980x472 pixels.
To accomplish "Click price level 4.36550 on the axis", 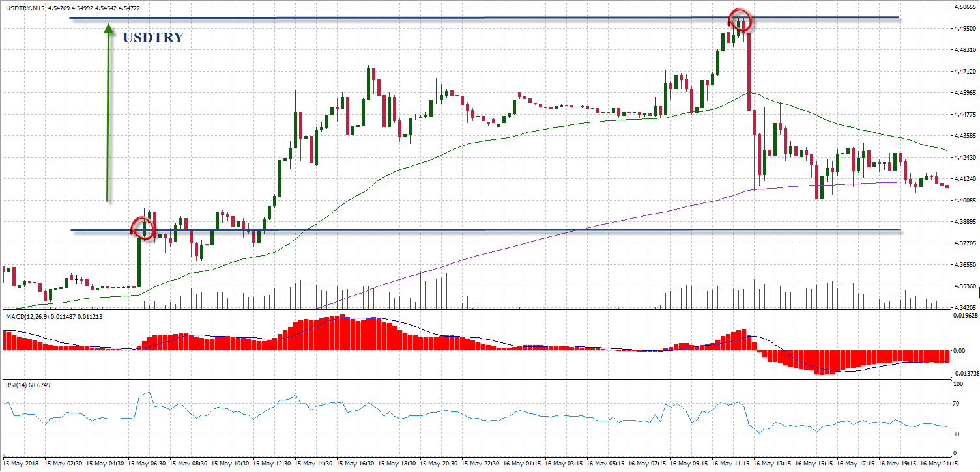I will click(966, 265).
